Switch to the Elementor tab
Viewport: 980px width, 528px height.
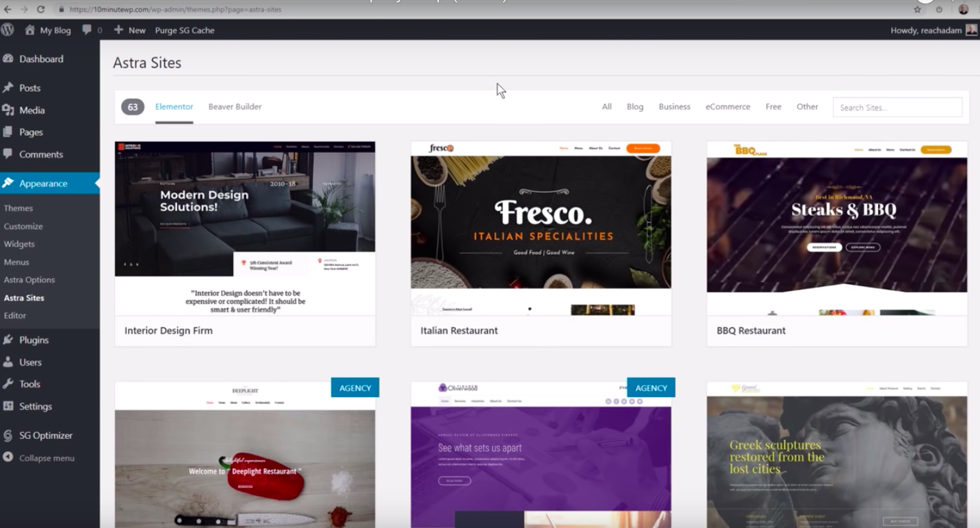174,107
